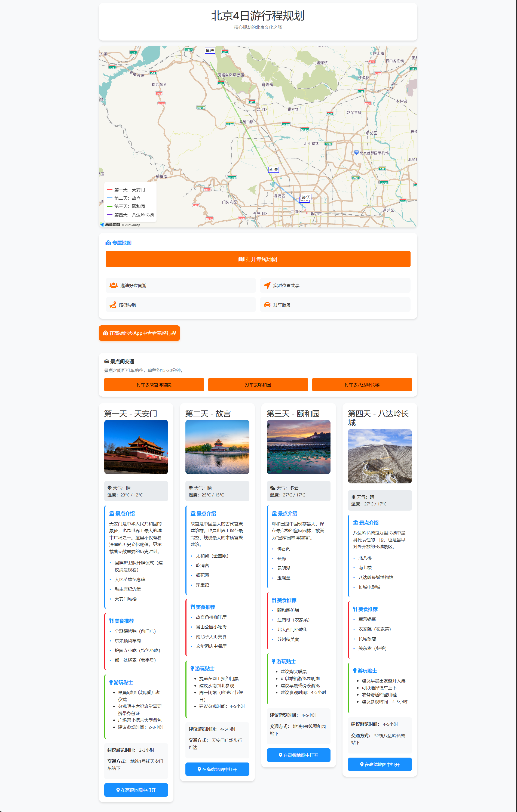Viewport: 517px width, 812px height.
Task: Select the 实时位置共享 feature tile
Action: [x=335, y=285]
